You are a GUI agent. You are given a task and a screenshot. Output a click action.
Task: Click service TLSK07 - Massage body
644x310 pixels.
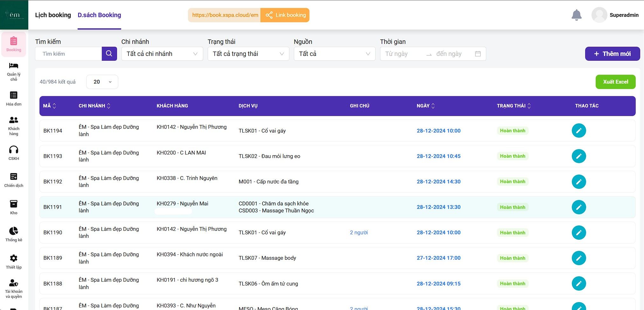tap(267, 258)
